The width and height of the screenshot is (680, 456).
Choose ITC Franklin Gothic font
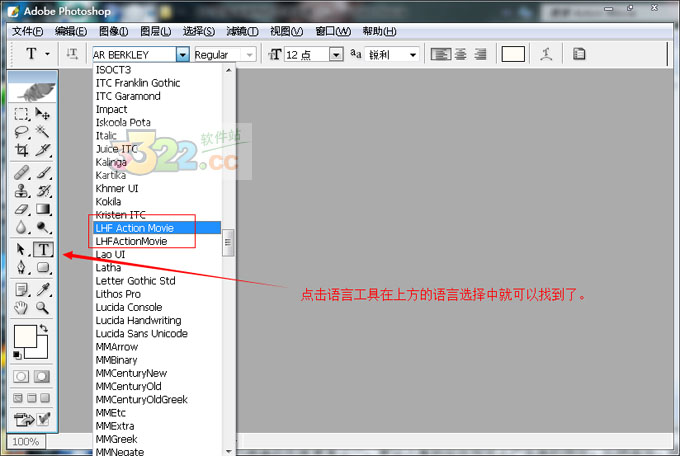pos(157,83)
